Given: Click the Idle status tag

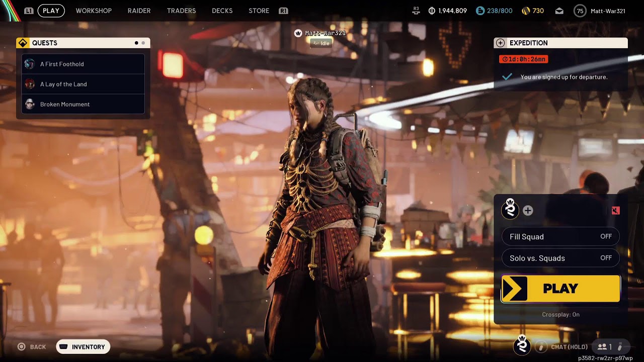Looking at the screenshot, I should 322,43.
